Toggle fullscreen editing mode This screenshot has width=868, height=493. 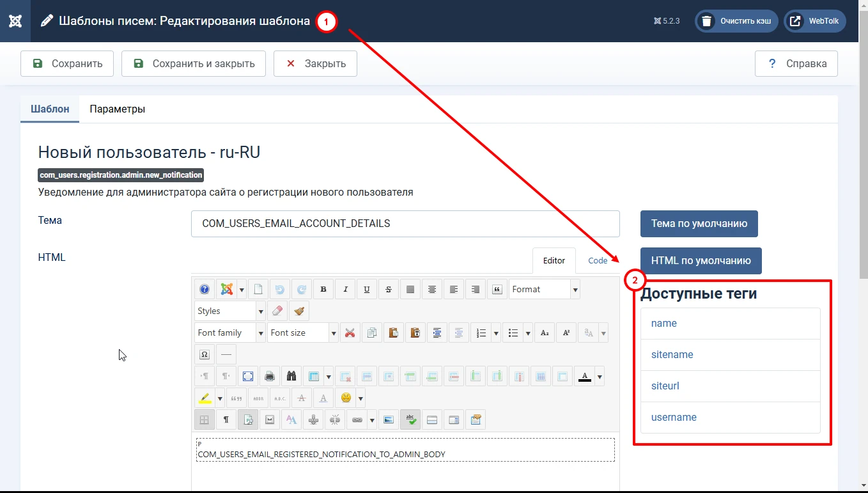pyautogui.click(x=248, y=376)
